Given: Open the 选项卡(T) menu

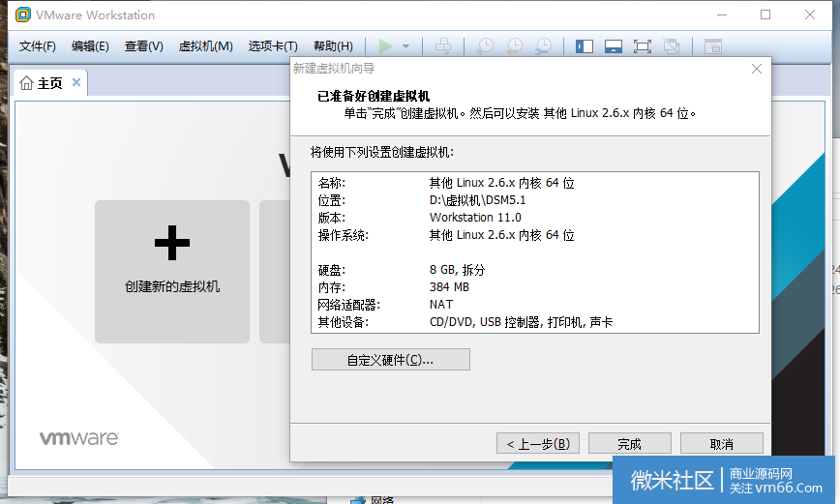Looking at the screenshot, I should [x=273, y=46].
